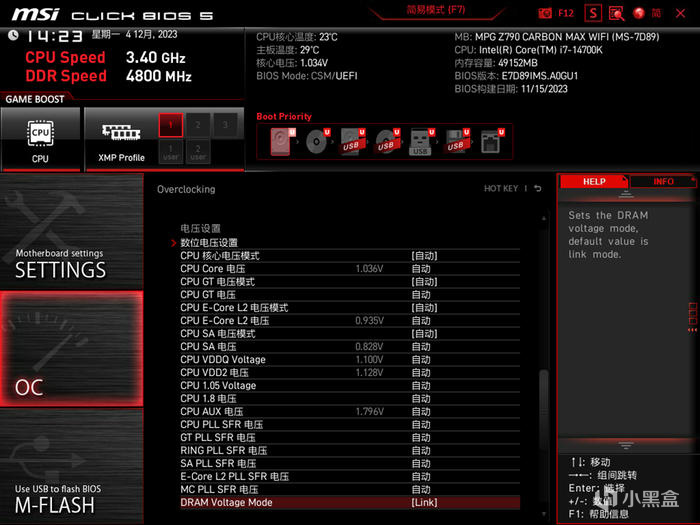Select XMP user profile 2

(x=198, y=152)
